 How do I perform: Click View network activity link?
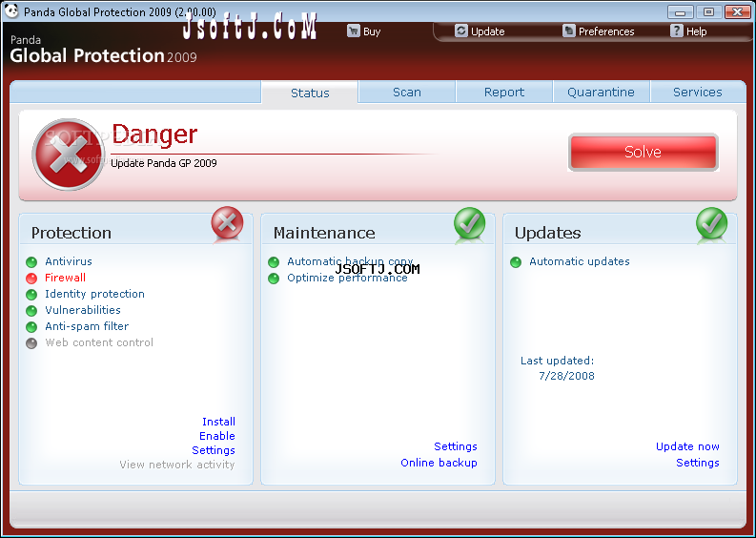click(177, 465)
